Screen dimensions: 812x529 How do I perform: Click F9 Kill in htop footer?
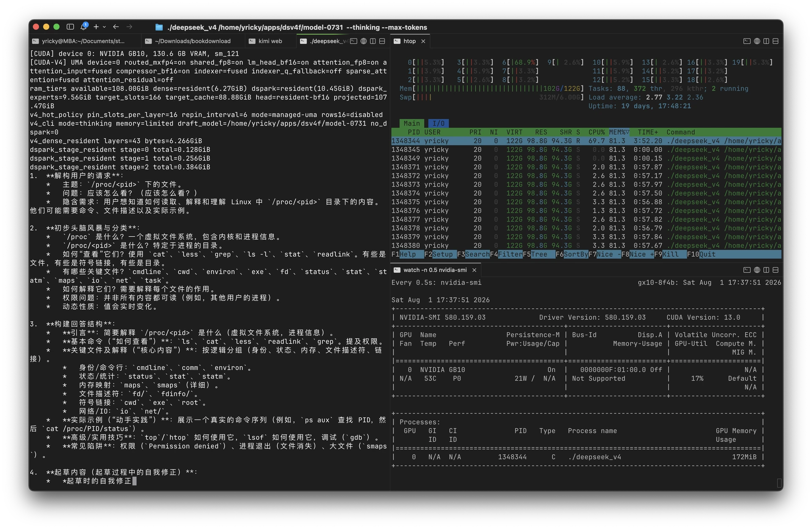point(670,254)
